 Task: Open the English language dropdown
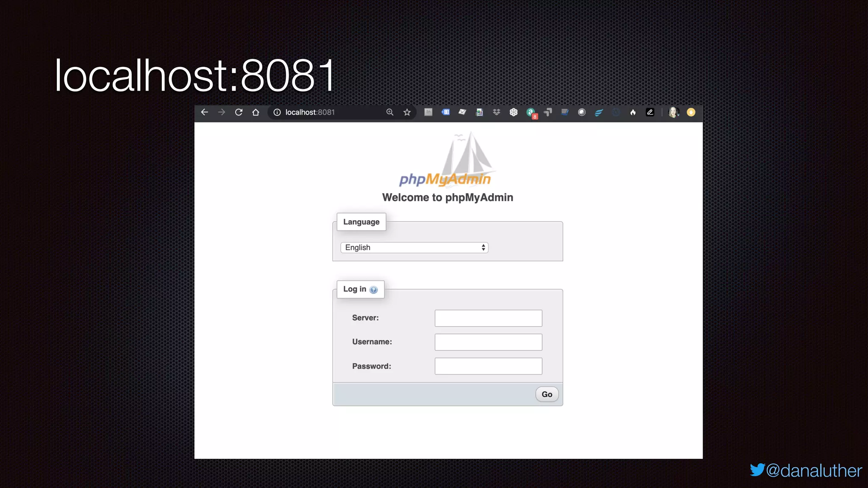point(415,247)
